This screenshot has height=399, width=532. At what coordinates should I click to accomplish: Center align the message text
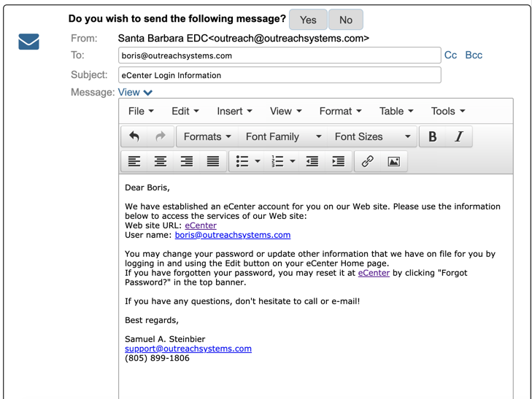[x=161, y=161]
